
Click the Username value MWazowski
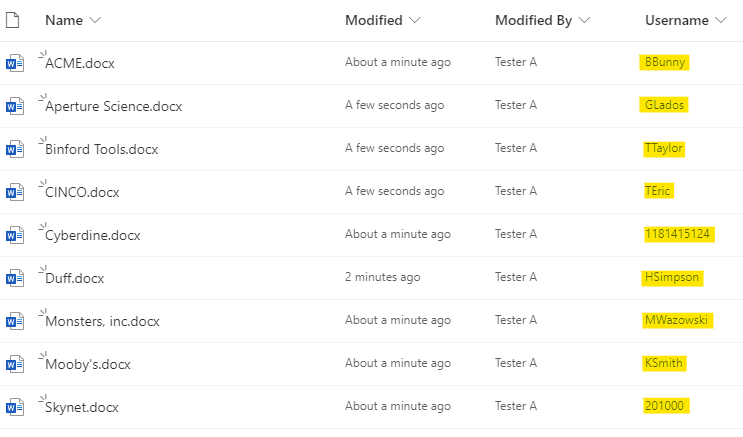(x=677, y=320)
